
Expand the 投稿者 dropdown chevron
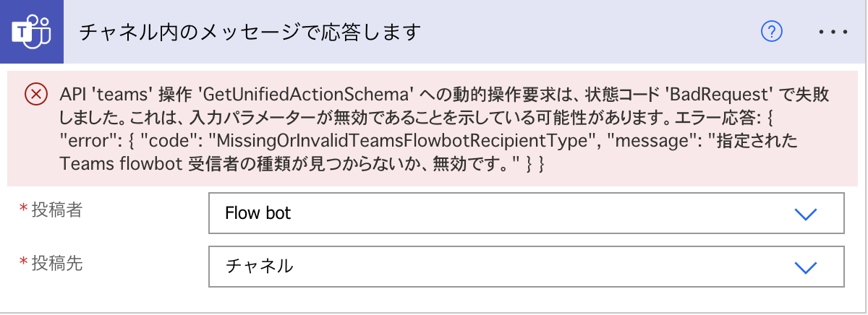click(805, 214)
